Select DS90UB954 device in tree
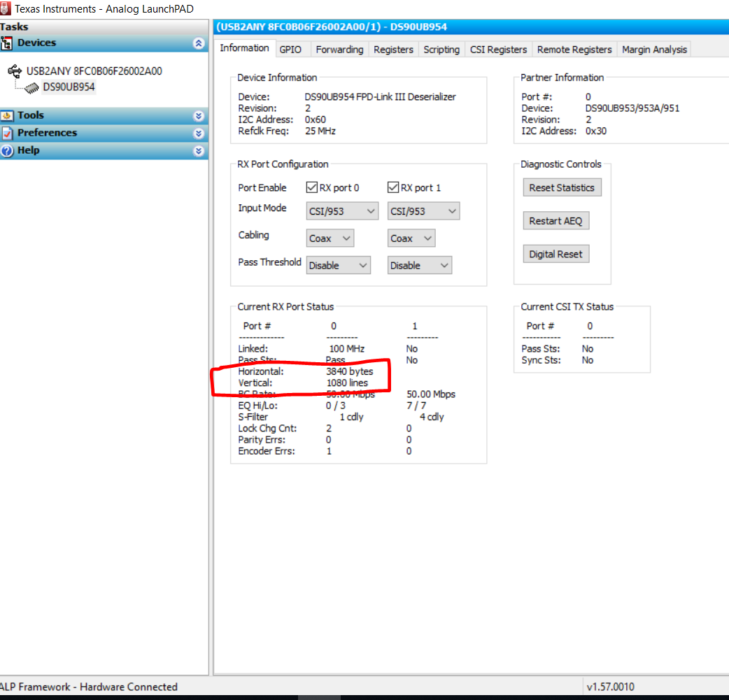 [69, 87]
